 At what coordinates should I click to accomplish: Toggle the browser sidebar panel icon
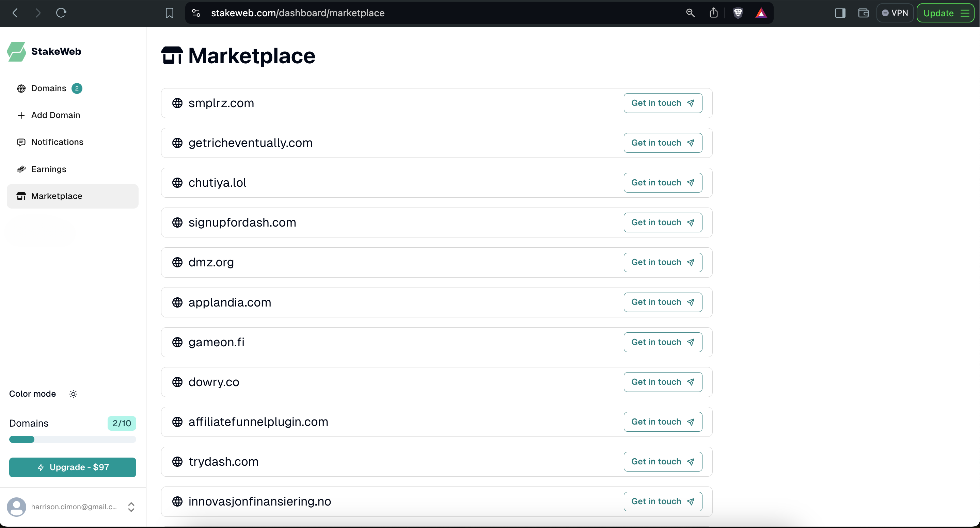tap(840, 13)
